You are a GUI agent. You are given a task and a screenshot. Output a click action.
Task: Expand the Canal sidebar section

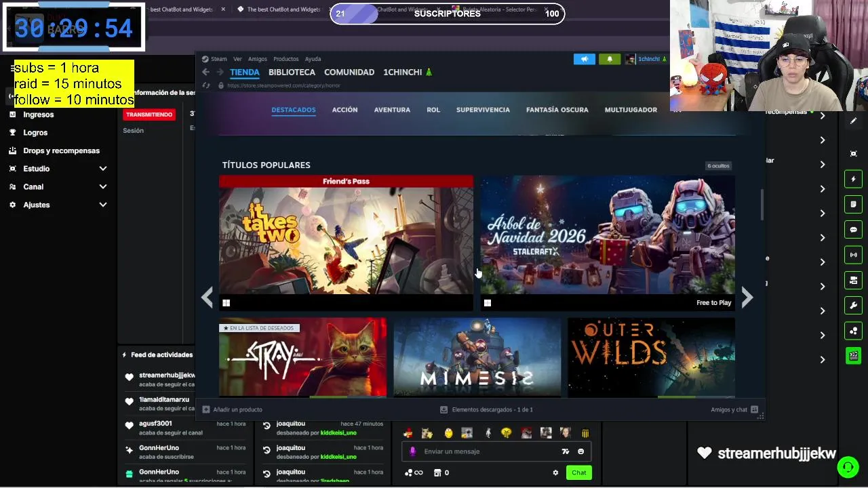click(58, 186)
